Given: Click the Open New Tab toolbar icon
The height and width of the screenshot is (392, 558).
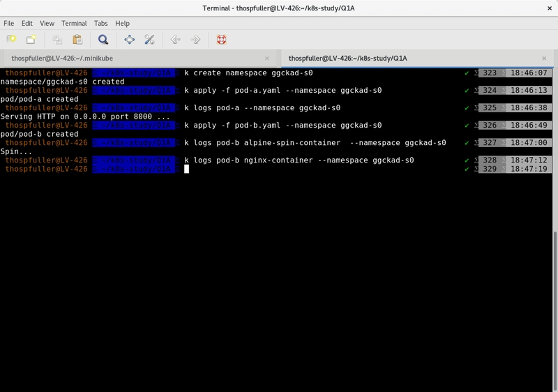Looking at the screenshot, I should point(11,40).
